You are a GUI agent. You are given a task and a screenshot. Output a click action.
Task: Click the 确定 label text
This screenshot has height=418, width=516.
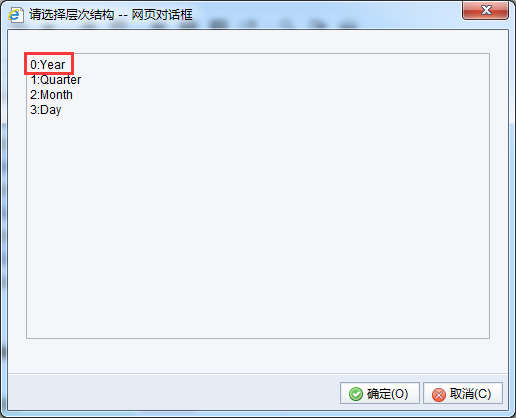click(378, 394)
